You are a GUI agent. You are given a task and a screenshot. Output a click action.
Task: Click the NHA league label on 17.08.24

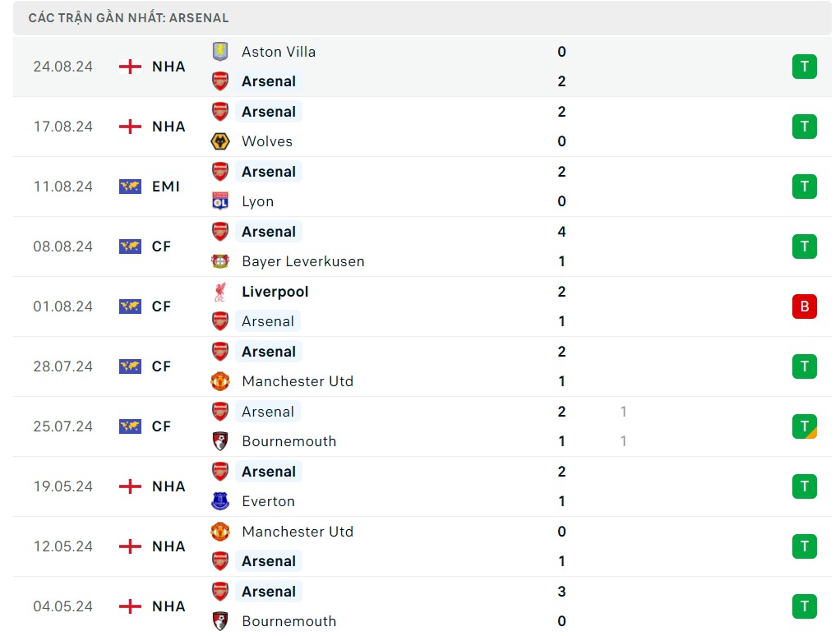168,127
